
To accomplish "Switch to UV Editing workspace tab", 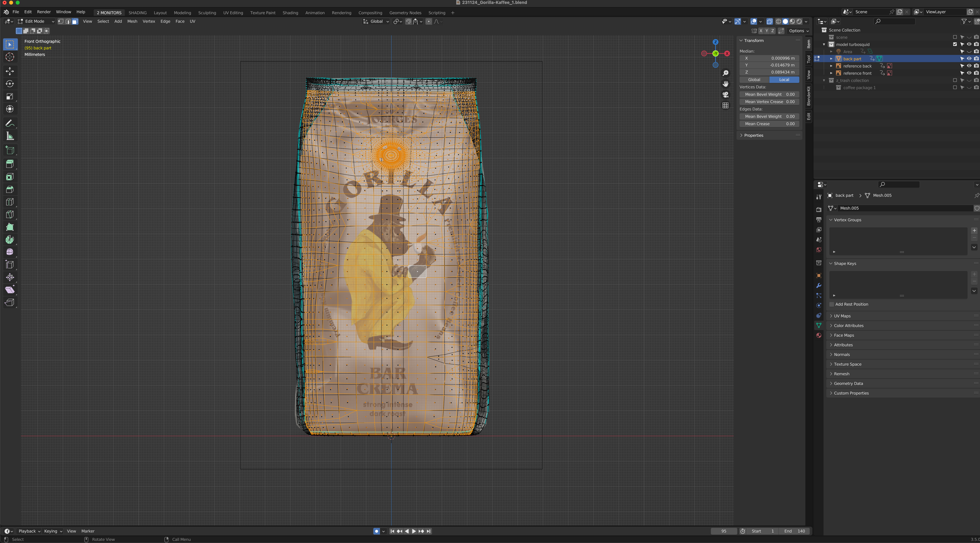I will pos(233,13).
